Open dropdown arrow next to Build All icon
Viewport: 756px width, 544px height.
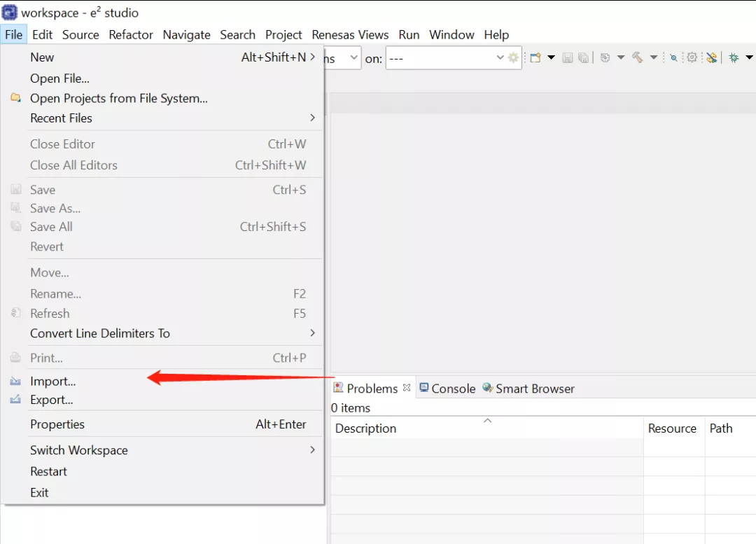pyautogui.click(x=621, y=57)
